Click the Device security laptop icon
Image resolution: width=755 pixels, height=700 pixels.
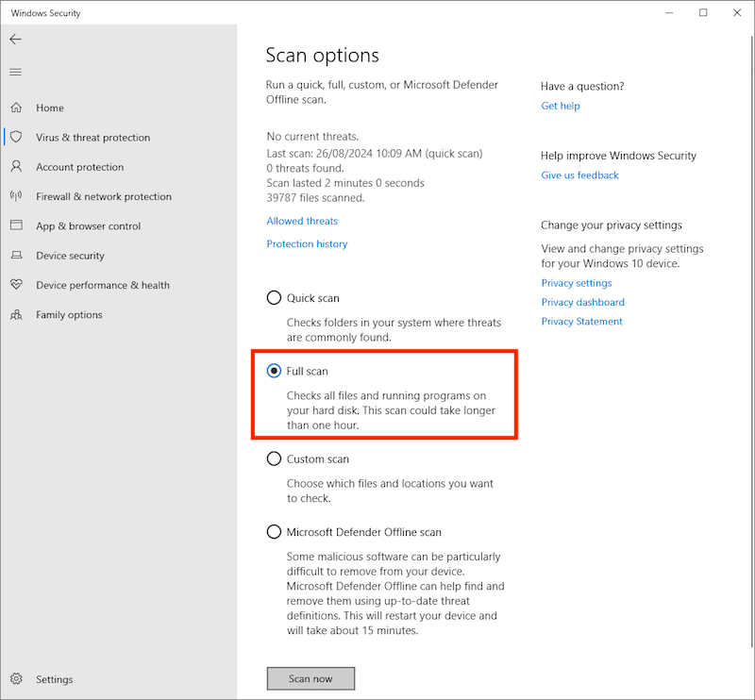coord(16,256)
